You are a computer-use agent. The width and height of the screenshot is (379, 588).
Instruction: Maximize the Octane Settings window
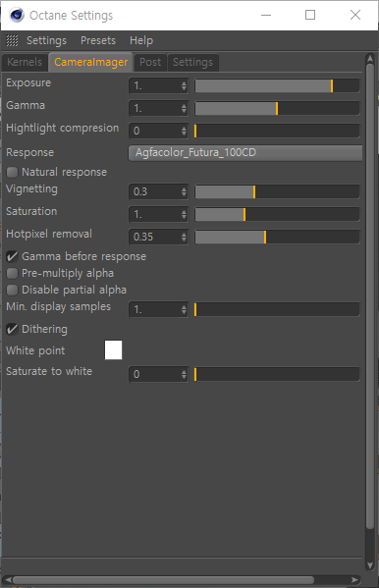(310, 15)
